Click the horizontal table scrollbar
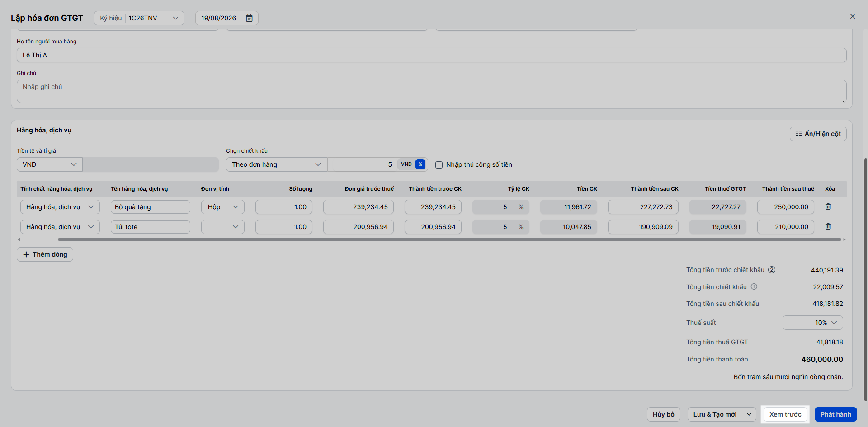Viewport: 868px width, 427px height. tap(449, 239)
